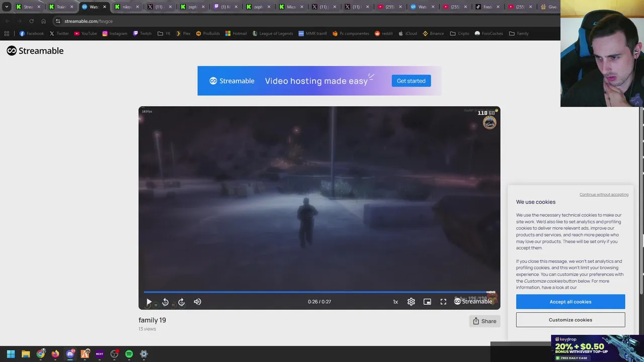The width and height of the screenshot is (644, 362).
Task: Click the site info icon in address bar
Action: [x=58, y=21]
